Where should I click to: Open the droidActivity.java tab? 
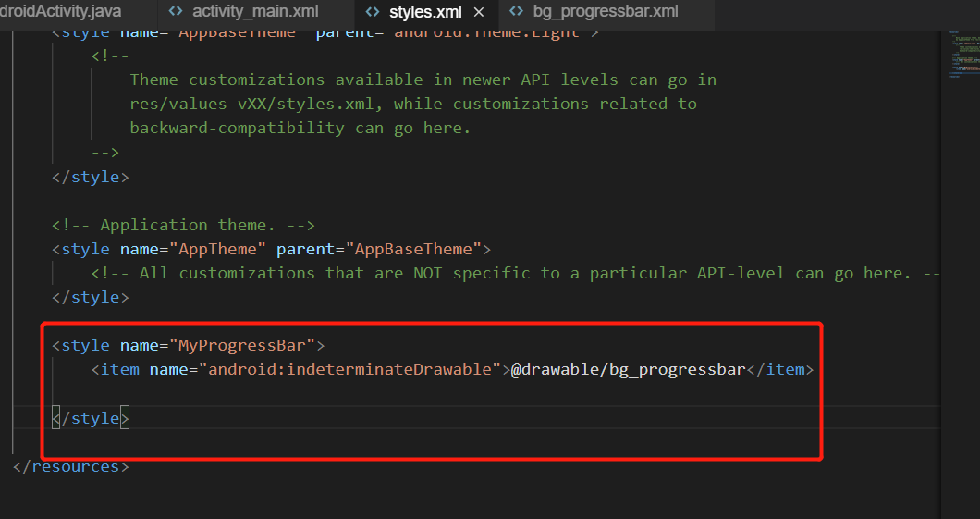[x=61, y=11]
